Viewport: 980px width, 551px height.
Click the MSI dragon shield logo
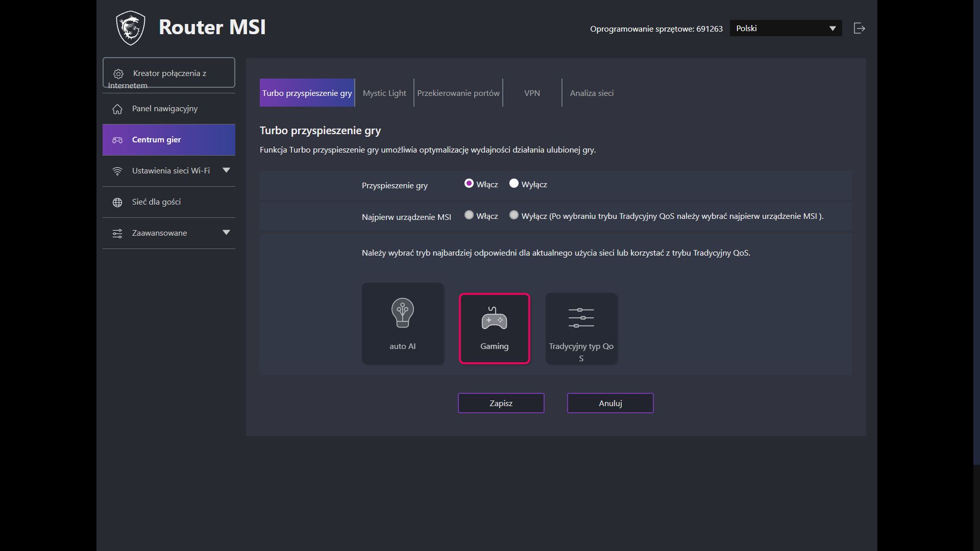click(x=131, y=28)
